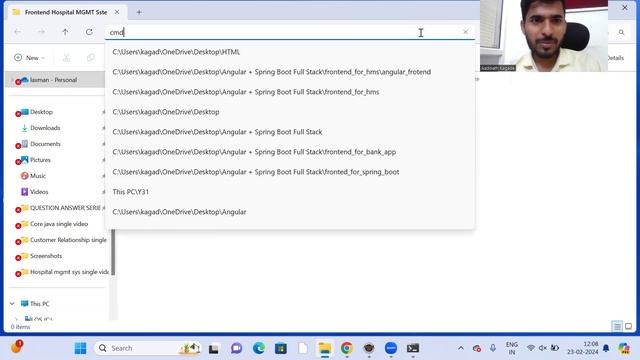Screen dimensions: 640x360
Task: Refresh the current folder
Action: click(x=89, y=32)
